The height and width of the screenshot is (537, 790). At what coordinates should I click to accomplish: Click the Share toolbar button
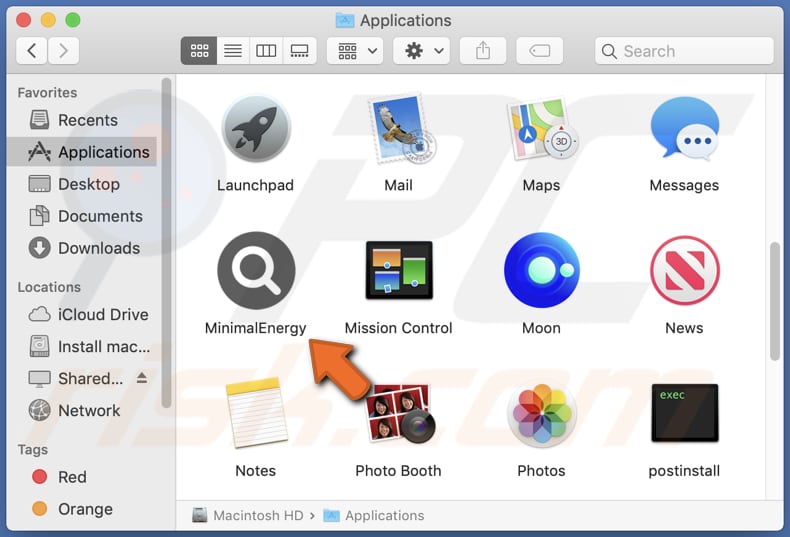(483, 51)
